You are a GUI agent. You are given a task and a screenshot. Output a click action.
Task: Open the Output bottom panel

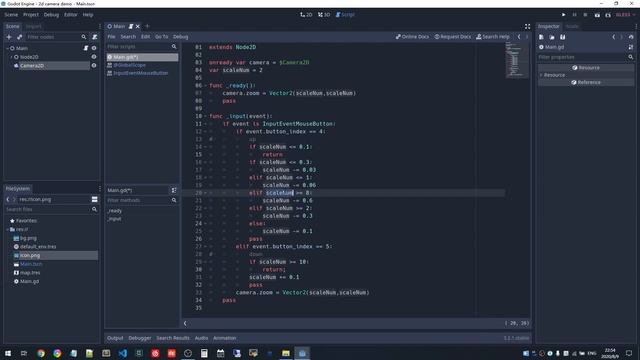[115, 338]
